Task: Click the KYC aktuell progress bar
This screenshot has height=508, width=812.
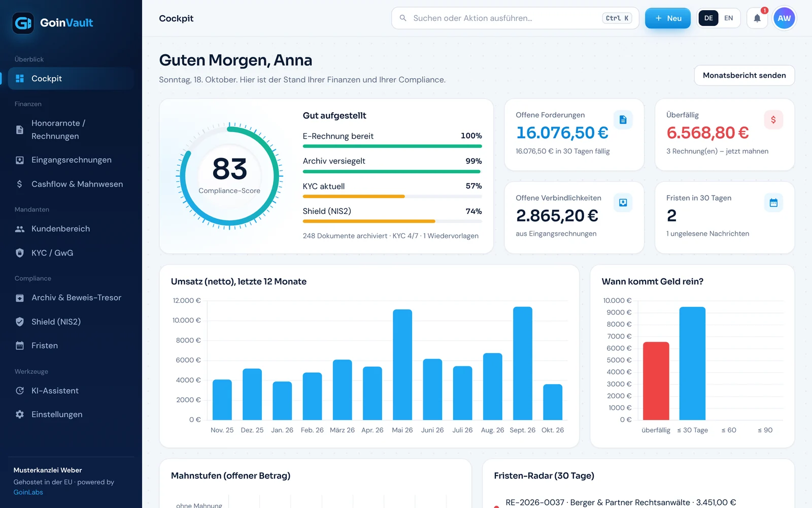Action: 392,196
